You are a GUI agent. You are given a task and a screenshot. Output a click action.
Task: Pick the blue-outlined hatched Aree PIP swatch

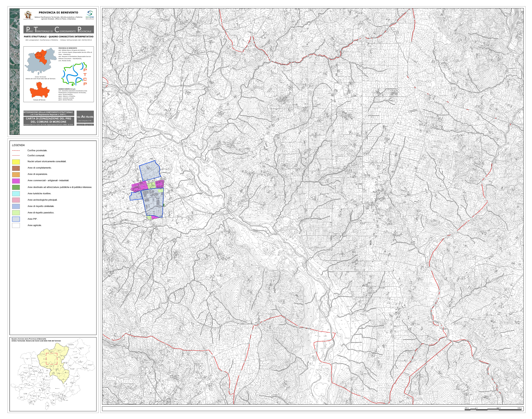pyautogui.click(x=16, y=219)
